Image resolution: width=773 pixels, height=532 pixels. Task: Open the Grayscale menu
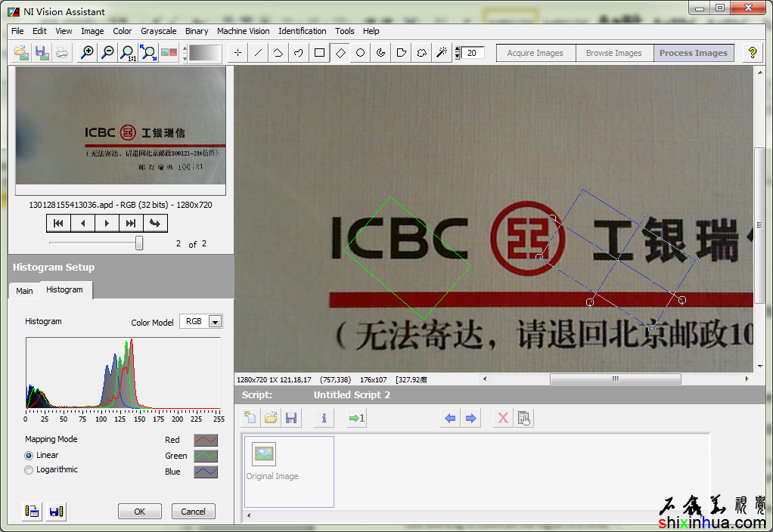[x=158, y=31]
